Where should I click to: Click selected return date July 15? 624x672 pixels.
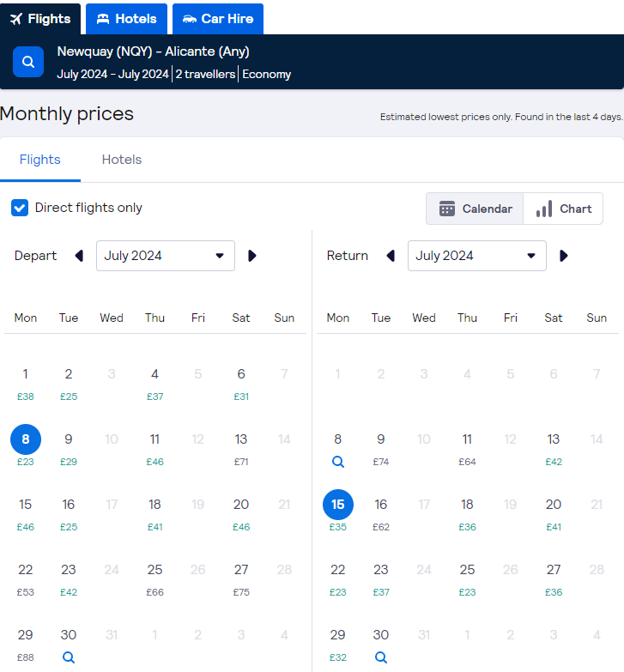click(338, 505)
